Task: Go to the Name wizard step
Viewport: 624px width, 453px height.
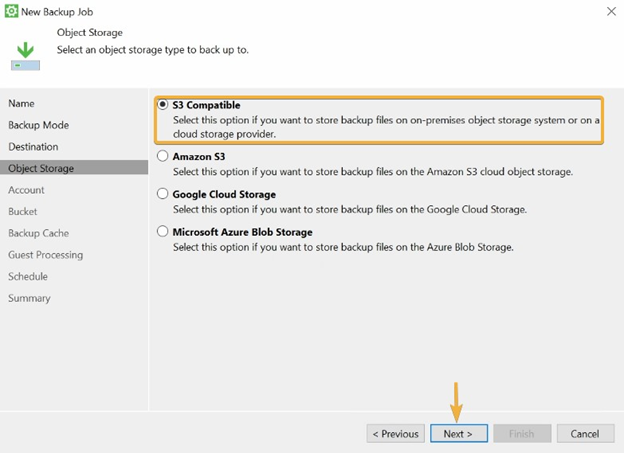Action: [x=21, y=103]
